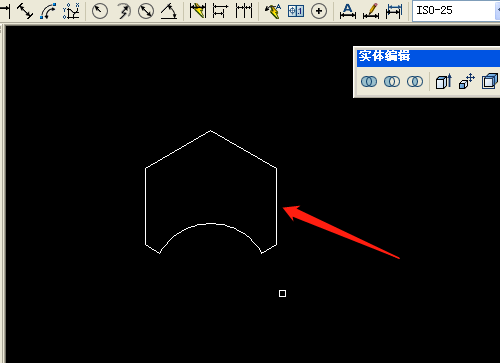Click the Dimension Update icon
The width and height of the screenshot is (500, 363).
pyautogui.click(x=394, y=11)
